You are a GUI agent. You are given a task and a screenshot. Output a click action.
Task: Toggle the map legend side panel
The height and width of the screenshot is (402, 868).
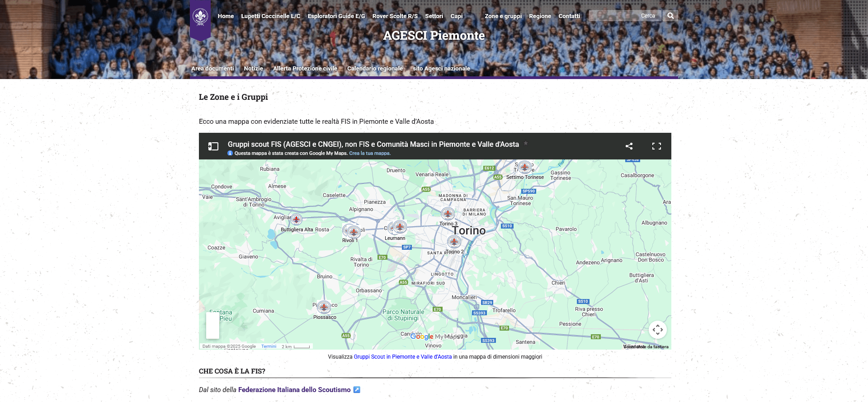pos(213,146)
